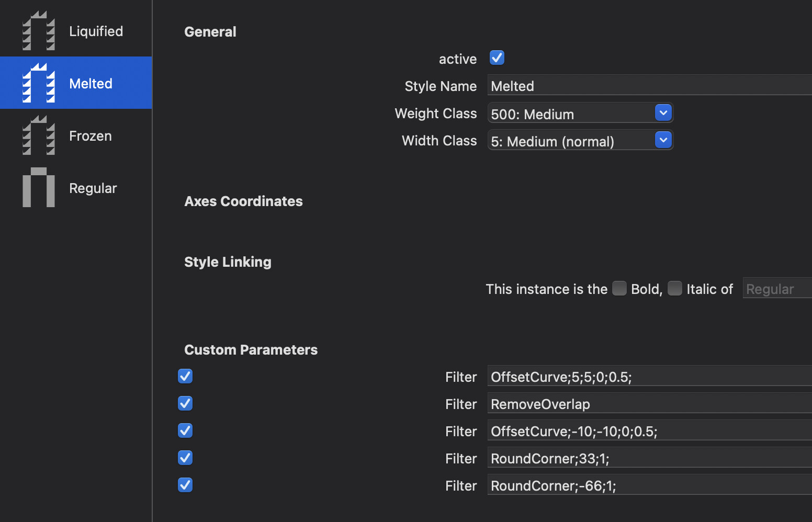812x522 pixels.
Task: Disable the OffsetCurve;5;5;0;0.5 filter checkbox
Action: (185, 376)
